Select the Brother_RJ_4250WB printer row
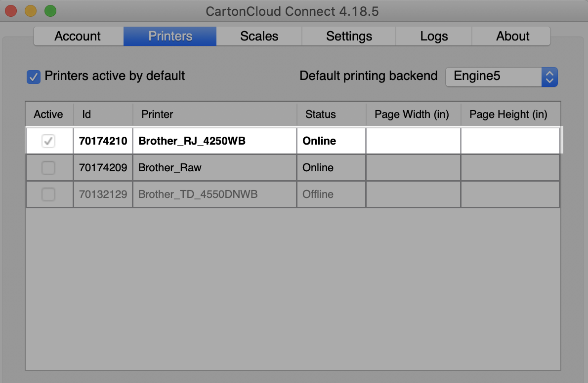 [214, 141]
